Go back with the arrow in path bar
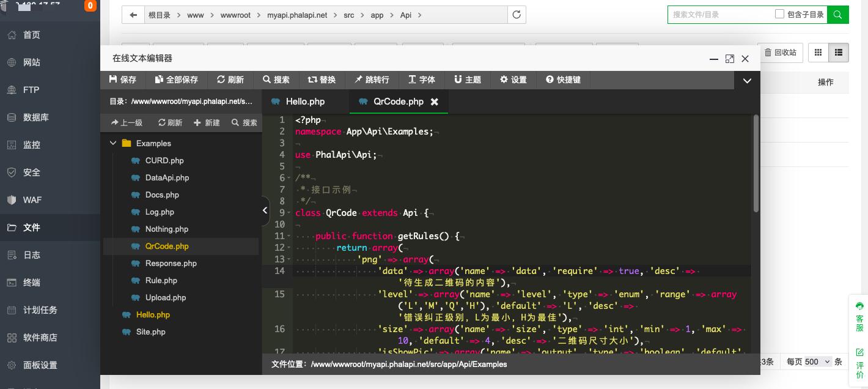This screenshot has width=868, height=389. pos(133,15)
